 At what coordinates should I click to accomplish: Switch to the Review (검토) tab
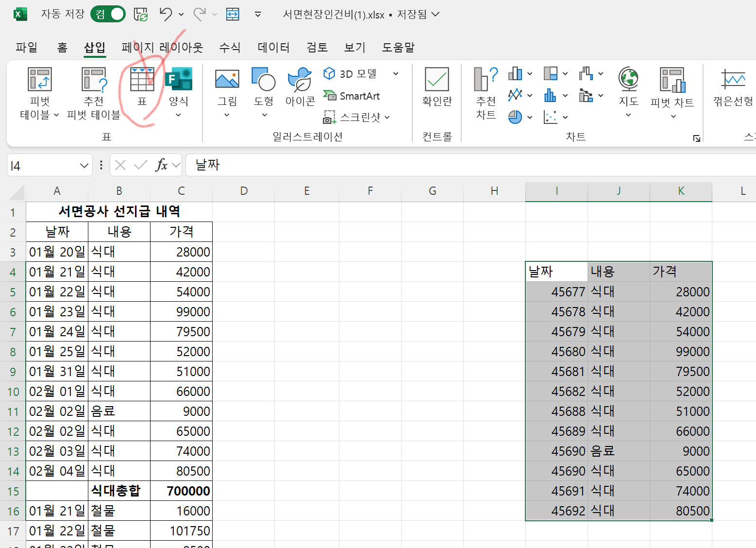317,47
